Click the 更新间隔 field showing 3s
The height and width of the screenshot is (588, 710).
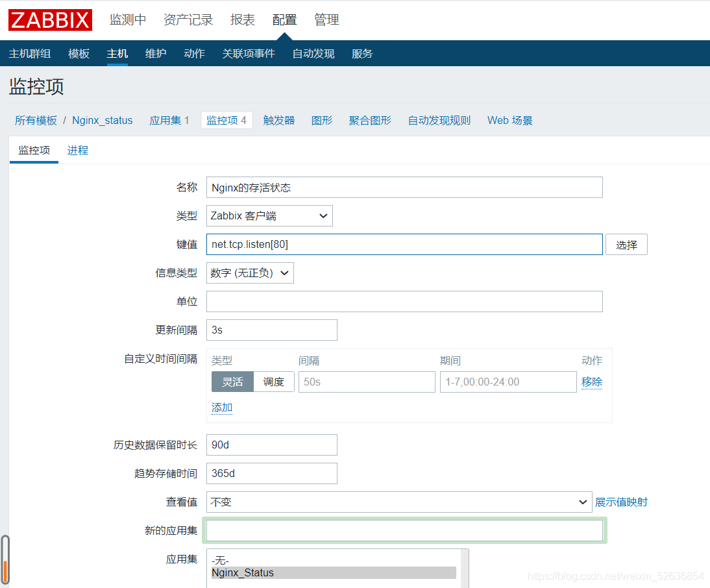(x=272, y=330)
